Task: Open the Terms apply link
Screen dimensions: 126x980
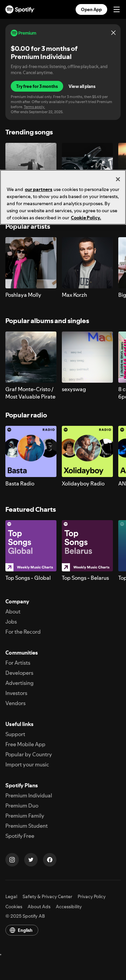Action: [x=34, y=107]
